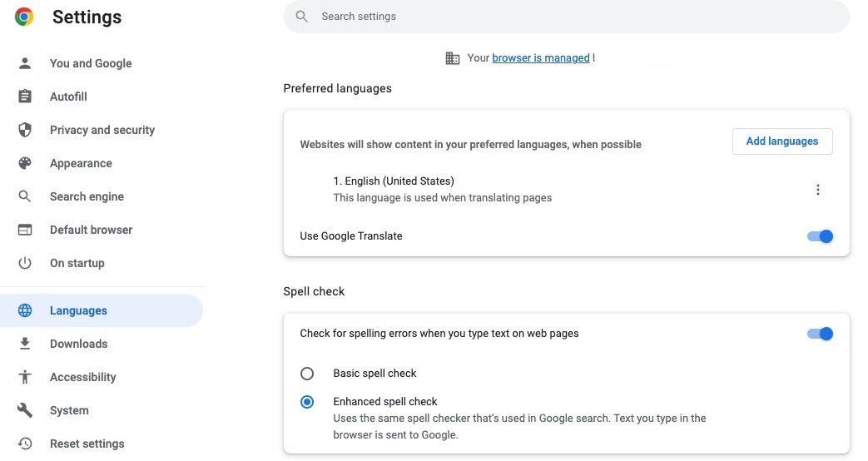Turn off Use Google Translate switch
868x461 pixels.
820,236
